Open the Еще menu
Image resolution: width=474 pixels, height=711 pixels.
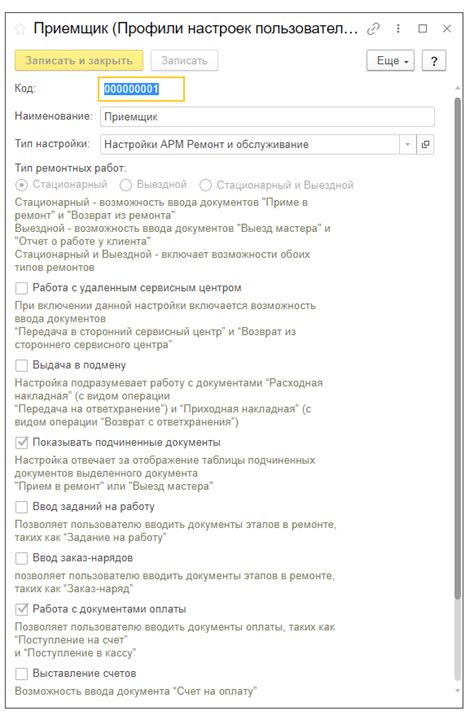tap(391, 61)
